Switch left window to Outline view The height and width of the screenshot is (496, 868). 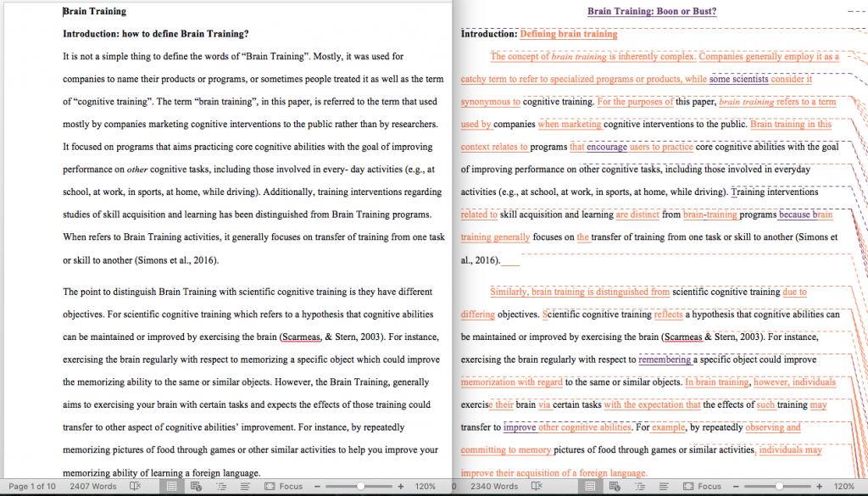(221, 486)
